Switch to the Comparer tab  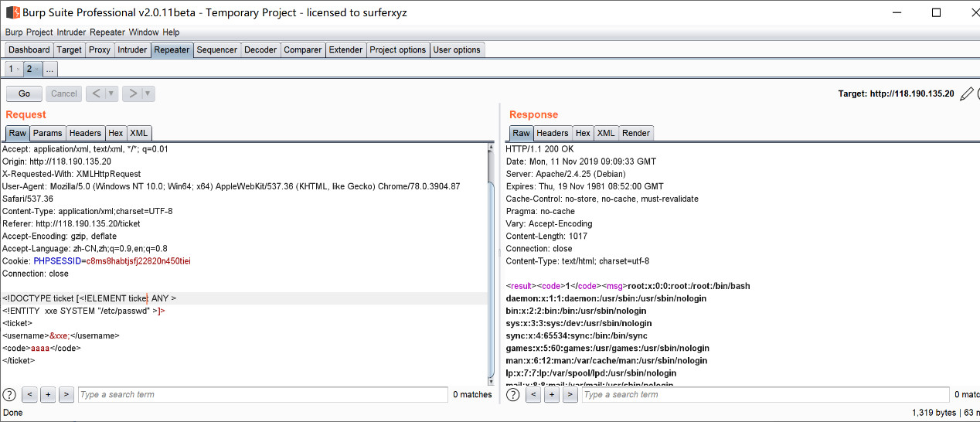[x=303, y=49]
